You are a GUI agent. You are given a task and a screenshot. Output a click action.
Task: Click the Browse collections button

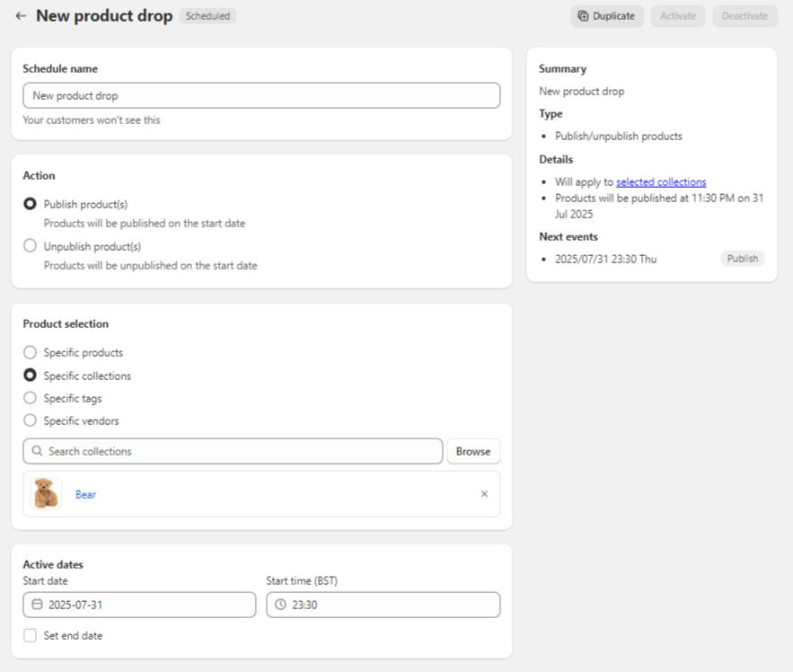[472, 451]
